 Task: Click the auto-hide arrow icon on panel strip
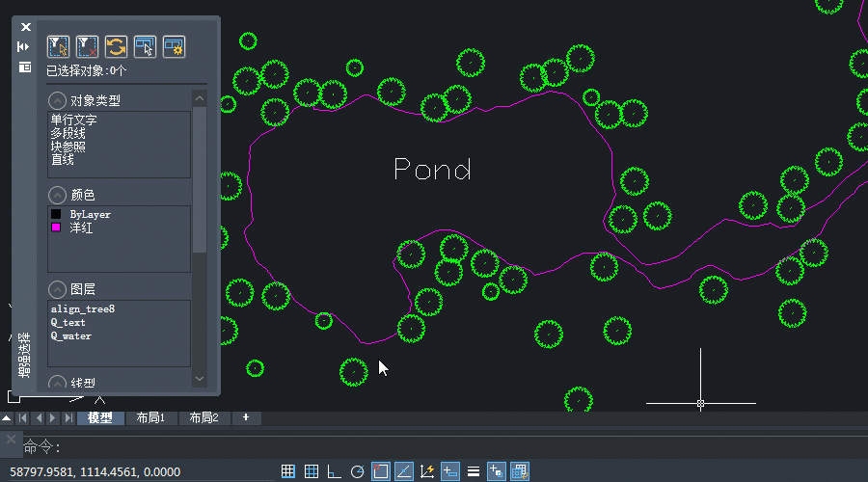pyautogui.click(x=24, y=46)
